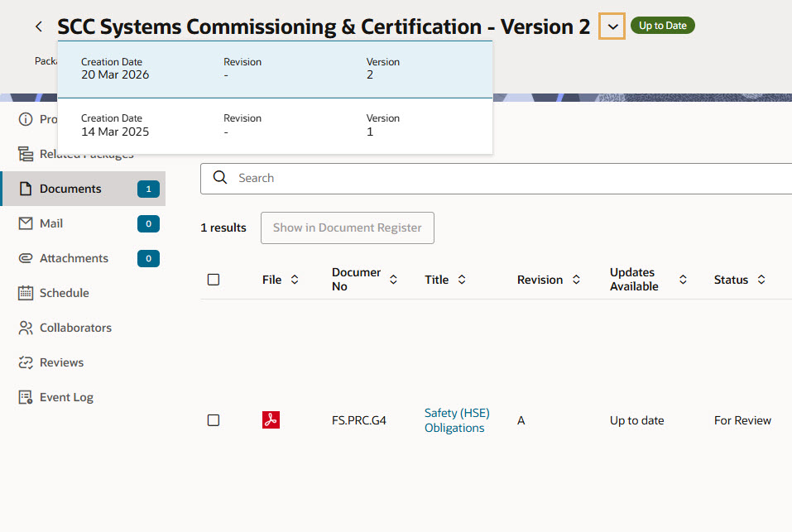The width and height of the screenshot is (792, 532).
Task: Click the Reviews icon in sidebar
Action: coord(25,362)
